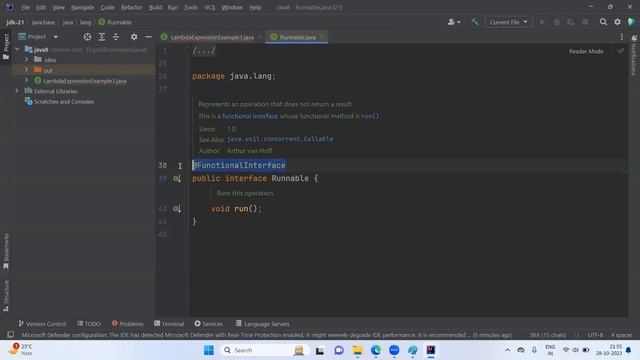Click the Run button in the toolbar

click(542, 22)
